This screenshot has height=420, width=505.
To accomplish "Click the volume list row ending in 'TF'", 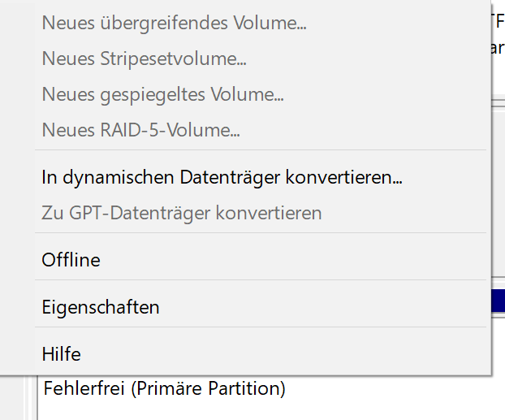I will pos(499,21).
